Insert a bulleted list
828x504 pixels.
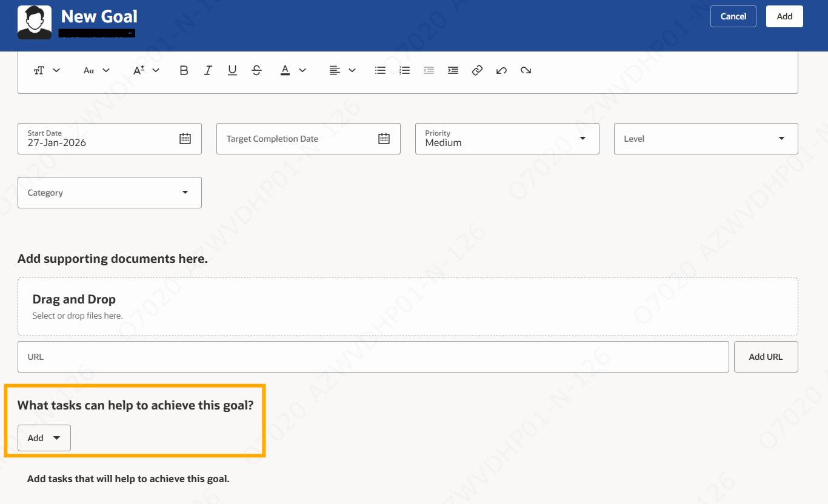[380, 70]
